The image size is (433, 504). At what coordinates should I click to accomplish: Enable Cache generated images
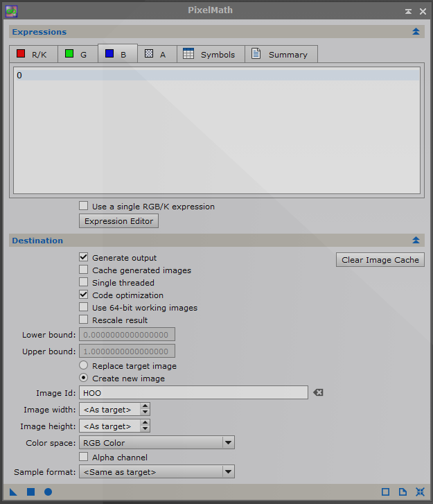(84, 270)
